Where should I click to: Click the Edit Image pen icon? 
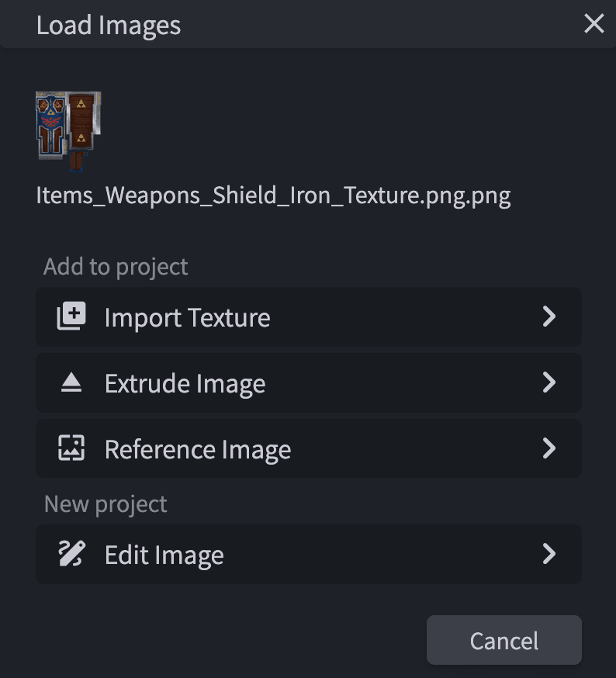point(70,554)
